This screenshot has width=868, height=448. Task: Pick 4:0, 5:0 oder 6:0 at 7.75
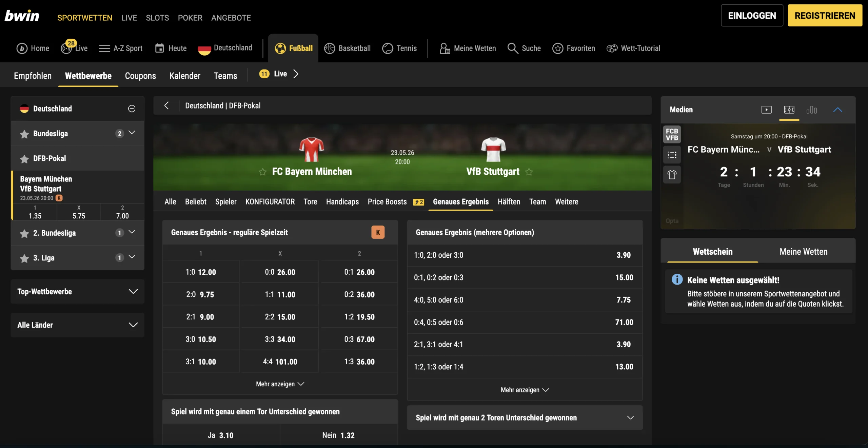(525, 300)
